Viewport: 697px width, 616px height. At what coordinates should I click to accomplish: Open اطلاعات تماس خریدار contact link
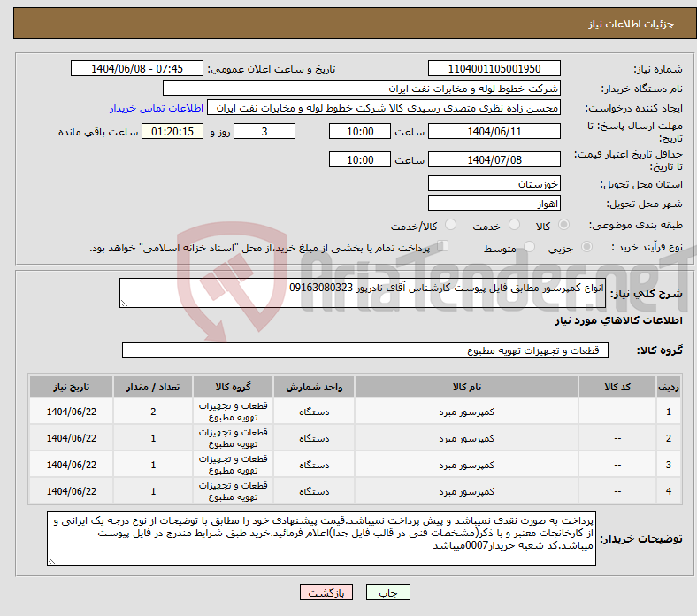[x=157, y=108]
